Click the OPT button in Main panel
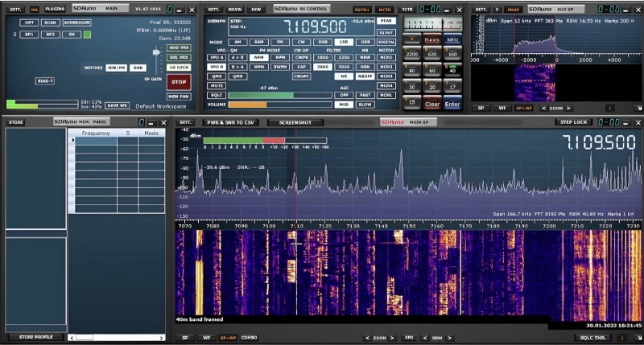Image resolution: width=644 pixels, height=345 pixels. tap(29, 23)
